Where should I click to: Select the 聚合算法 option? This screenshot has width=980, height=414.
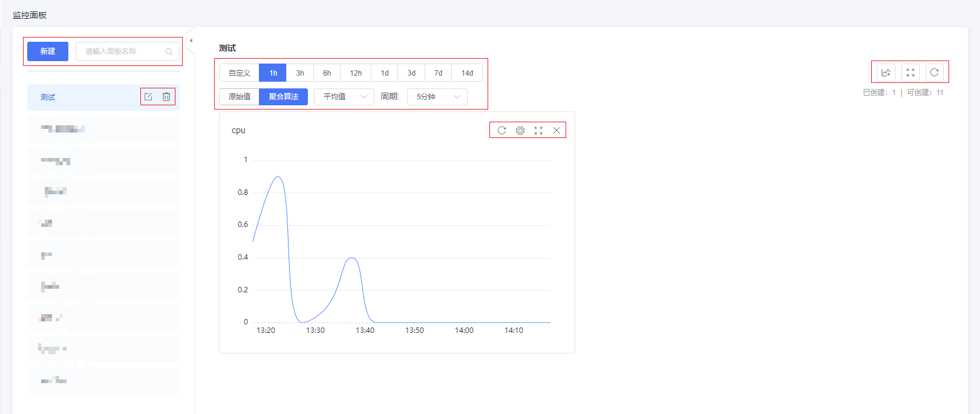(x=283, y=97)
